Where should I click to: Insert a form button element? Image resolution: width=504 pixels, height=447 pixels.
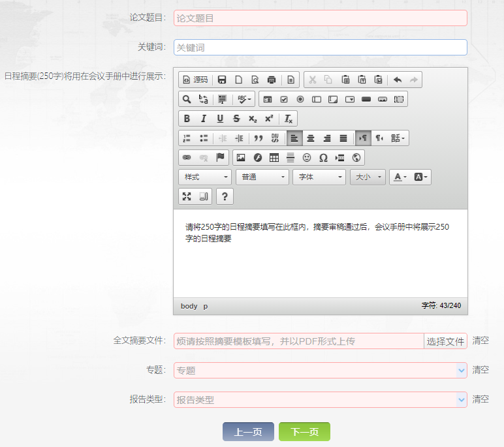tap(366, 99)
